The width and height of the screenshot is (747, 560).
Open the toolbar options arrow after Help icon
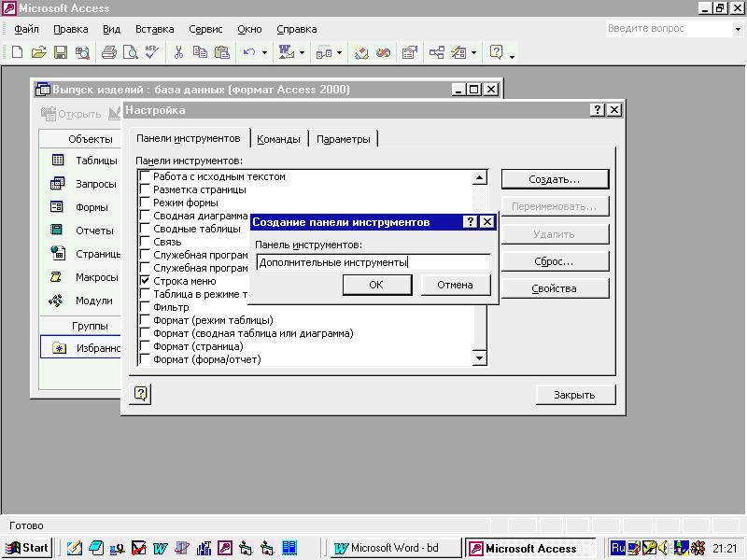pyautogui.click(x=512, y=56)
